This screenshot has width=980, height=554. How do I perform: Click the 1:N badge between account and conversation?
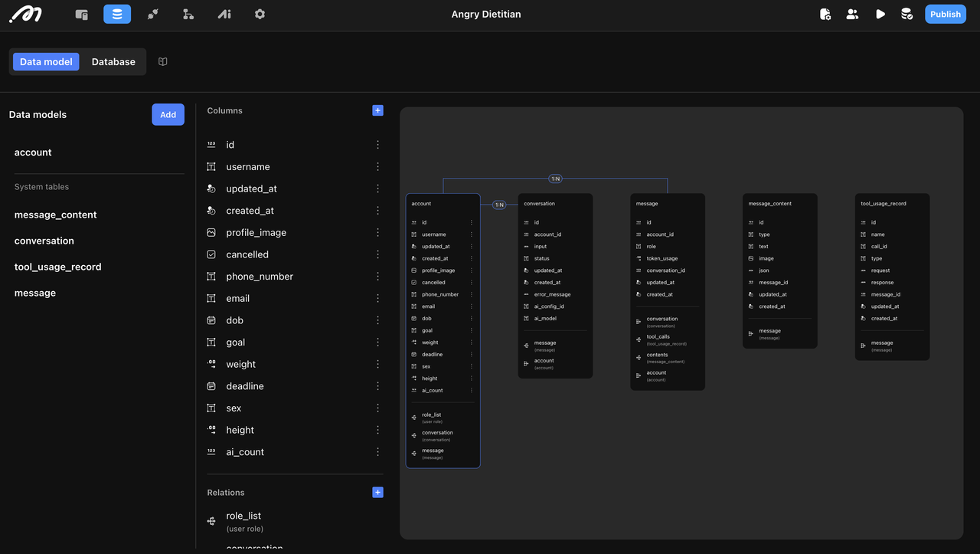pyautogui.click(x=499, y=205)
